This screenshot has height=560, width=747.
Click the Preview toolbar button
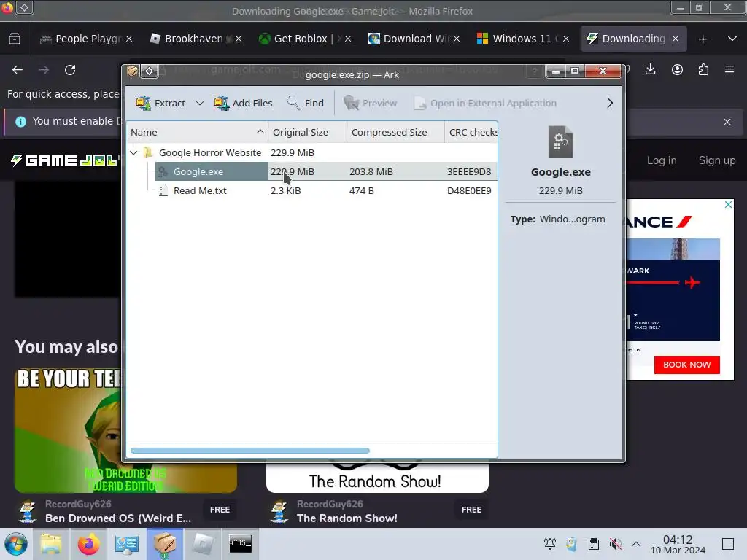(370, 103)
